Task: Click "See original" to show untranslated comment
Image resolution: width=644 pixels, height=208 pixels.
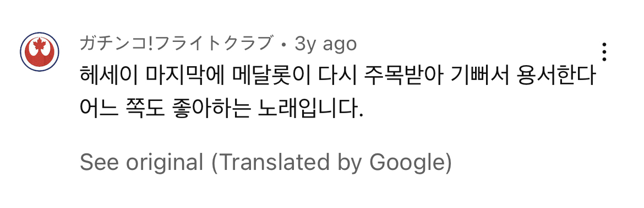Action: tap(141, 162)
